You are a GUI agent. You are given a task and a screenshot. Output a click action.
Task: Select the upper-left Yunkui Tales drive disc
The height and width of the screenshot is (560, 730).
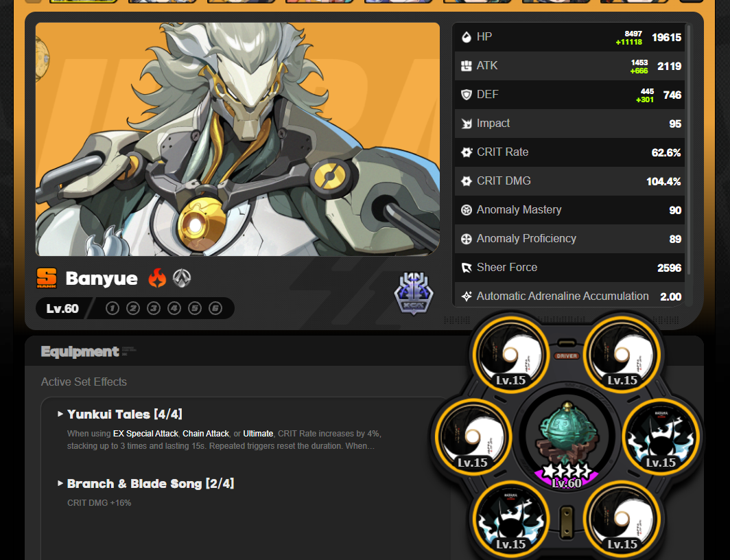pyautogui.click(x=510, y=354)
